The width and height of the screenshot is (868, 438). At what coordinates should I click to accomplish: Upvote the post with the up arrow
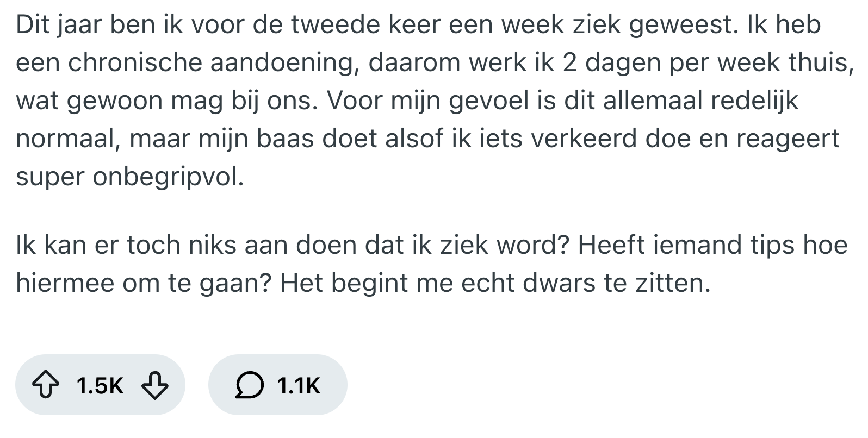click(46, 385)
